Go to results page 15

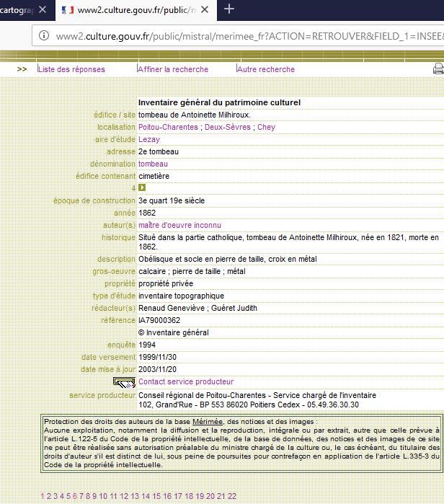point(157,496)
